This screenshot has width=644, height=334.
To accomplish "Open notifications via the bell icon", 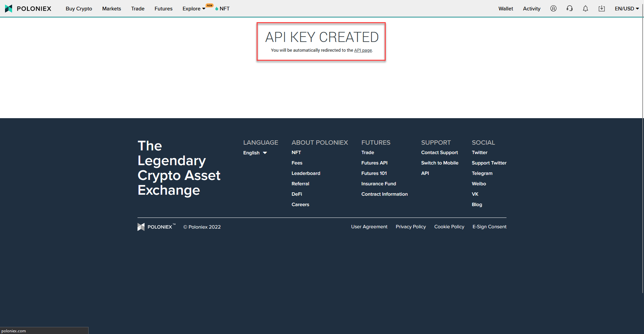I will (585, 8).
